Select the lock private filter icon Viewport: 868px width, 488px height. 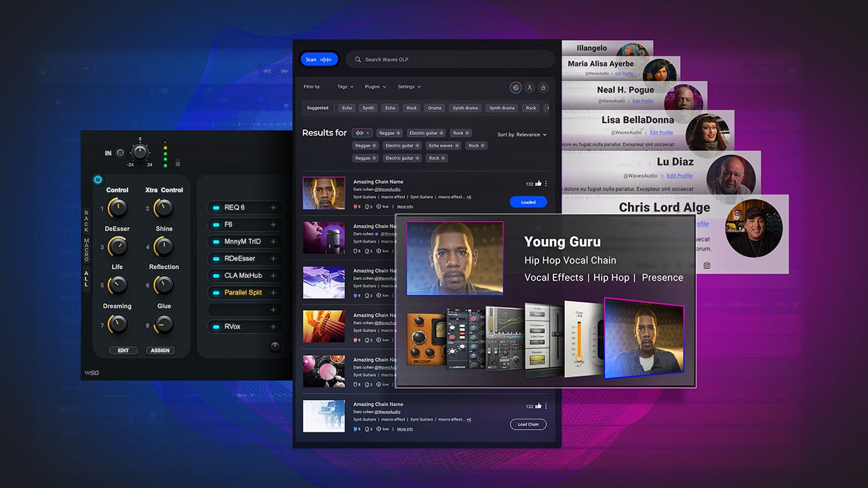click(542, 87)
